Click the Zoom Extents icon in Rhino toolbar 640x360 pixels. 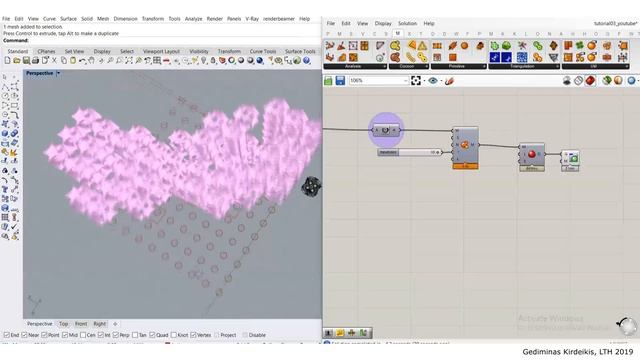click(129, 60)
